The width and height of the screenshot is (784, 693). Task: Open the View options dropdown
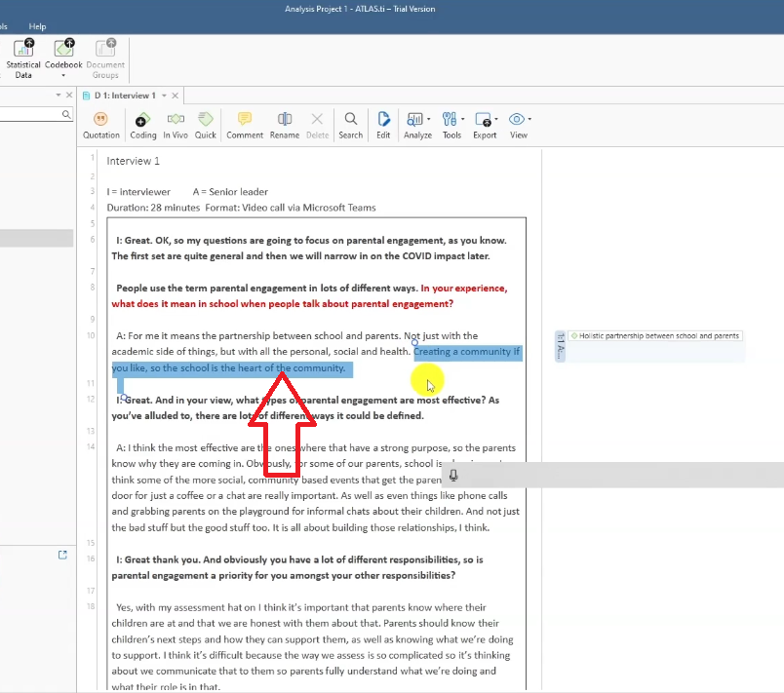point(519,124)
